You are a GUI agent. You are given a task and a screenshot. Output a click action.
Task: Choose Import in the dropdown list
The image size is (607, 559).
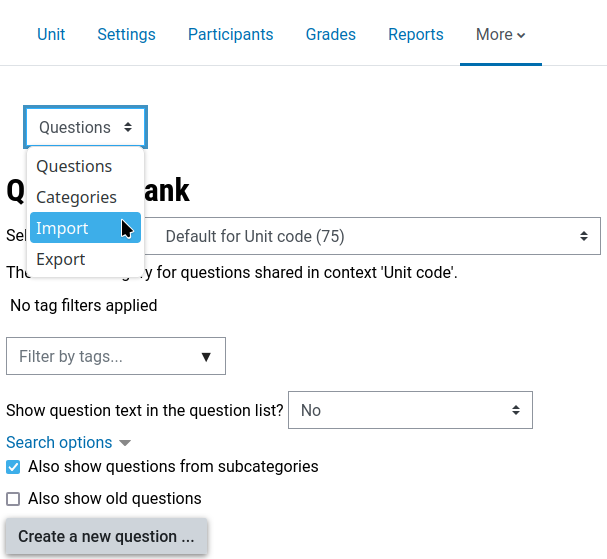[62, 228]
